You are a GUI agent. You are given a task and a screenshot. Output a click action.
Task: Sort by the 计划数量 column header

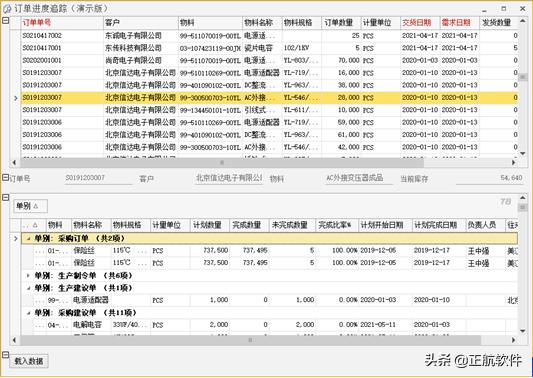tap(210, 225)
